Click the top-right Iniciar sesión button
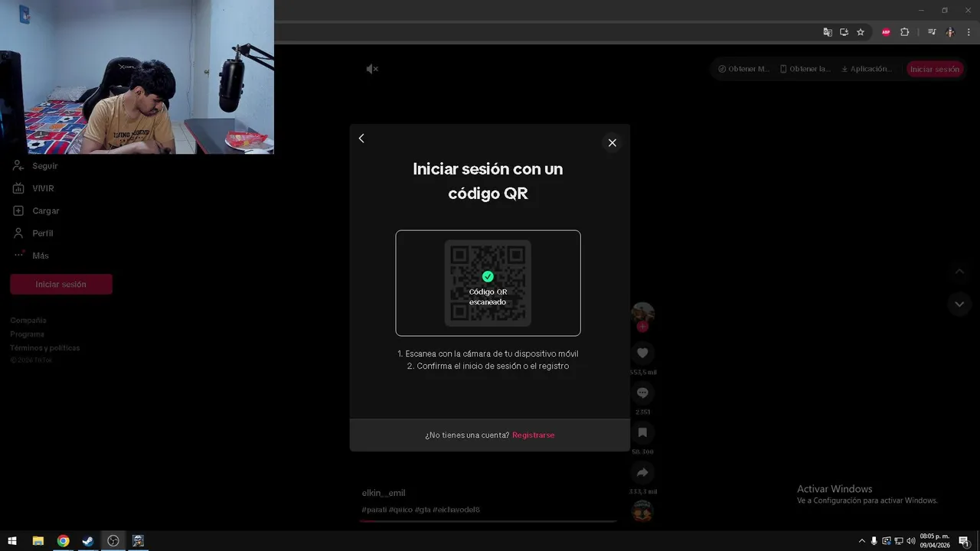This screenshot has width=980, height=551. click(x=935, y=69)
